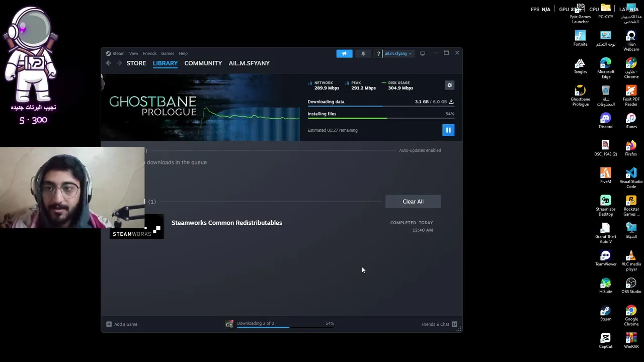This screenshot has width=644, height=362.
Task: Switch Steam to Big Picture mode icon
Action: point(423,53)
